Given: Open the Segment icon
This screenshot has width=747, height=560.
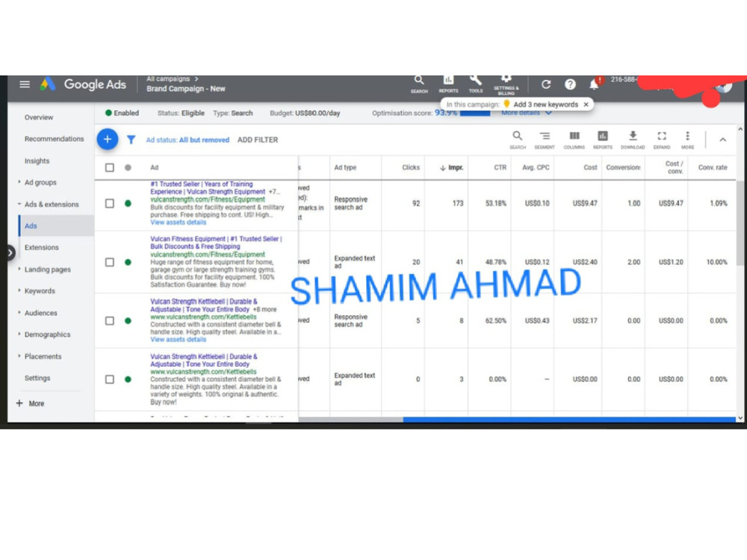Looking at the screenshot, I should (x=545, y=140).
